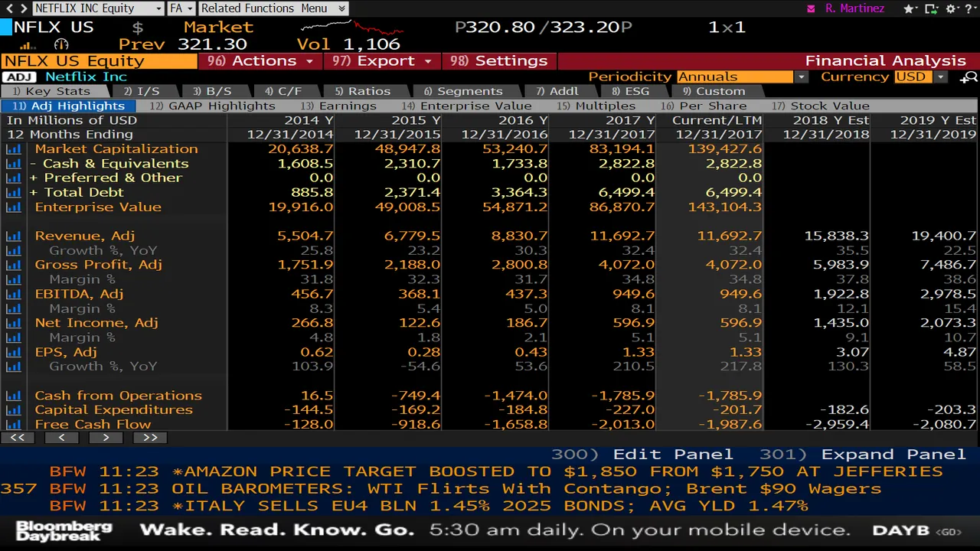Image resolution: width=980 pixels, height=551 pixels.
Task: Open Settings from the red toolbar
Action: pyautogui.click(x=498, y=61)
